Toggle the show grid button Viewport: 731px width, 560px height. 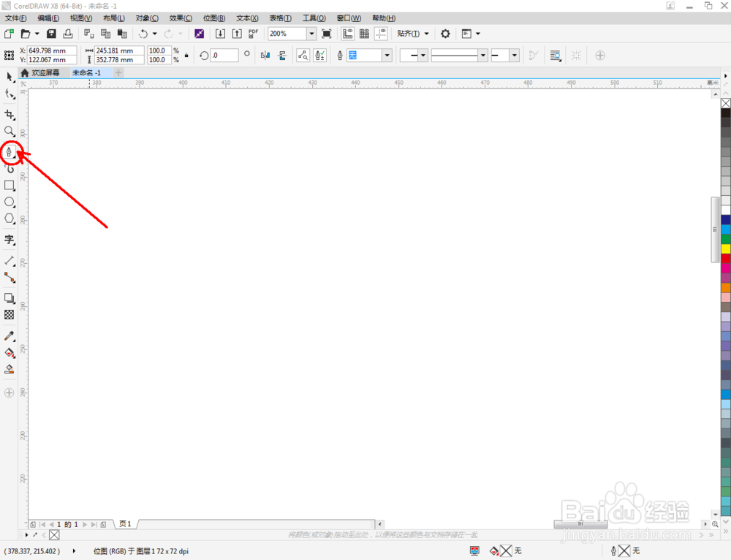pyautogui.click(x=364, y=34)
